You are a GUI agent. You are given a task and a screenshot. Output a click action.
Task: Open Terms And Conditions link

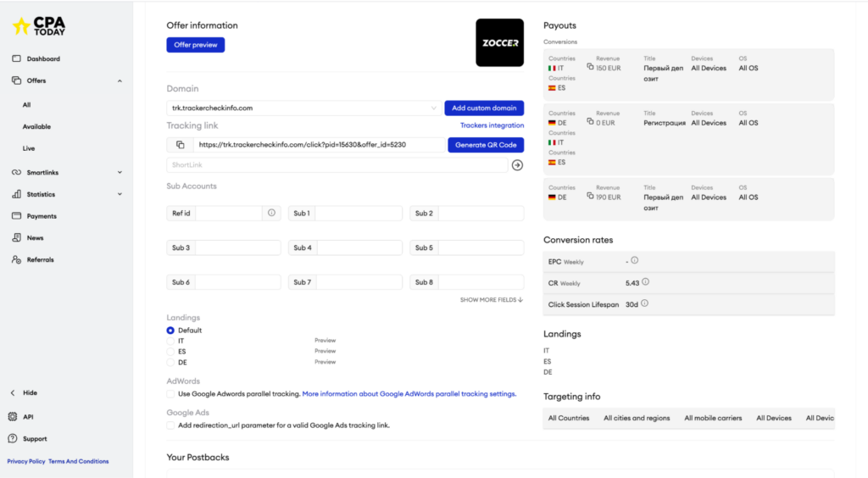click(79, 461)
